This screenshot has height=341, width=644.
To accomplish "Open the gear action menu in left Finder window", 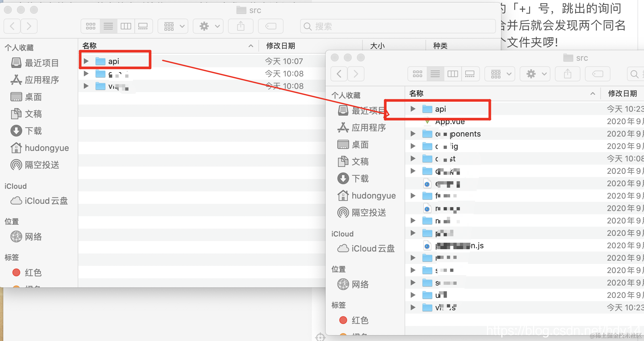I will click(208, 26).
